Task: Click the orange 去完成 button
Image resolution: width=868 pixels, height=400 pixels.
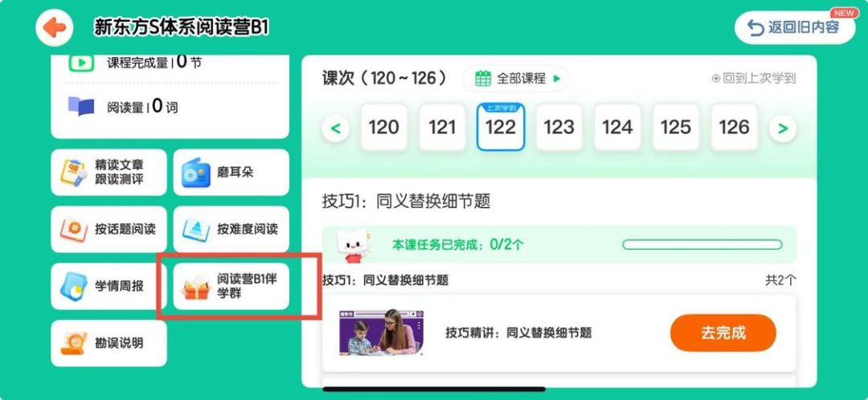Action: pyautogui.click(x=723, y=333)
